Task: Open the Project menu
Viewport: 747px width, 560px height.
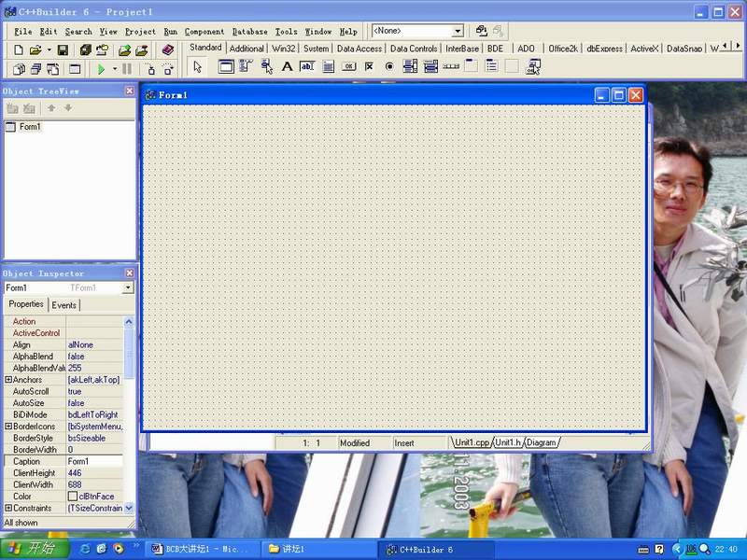Action: click(140, 32)
